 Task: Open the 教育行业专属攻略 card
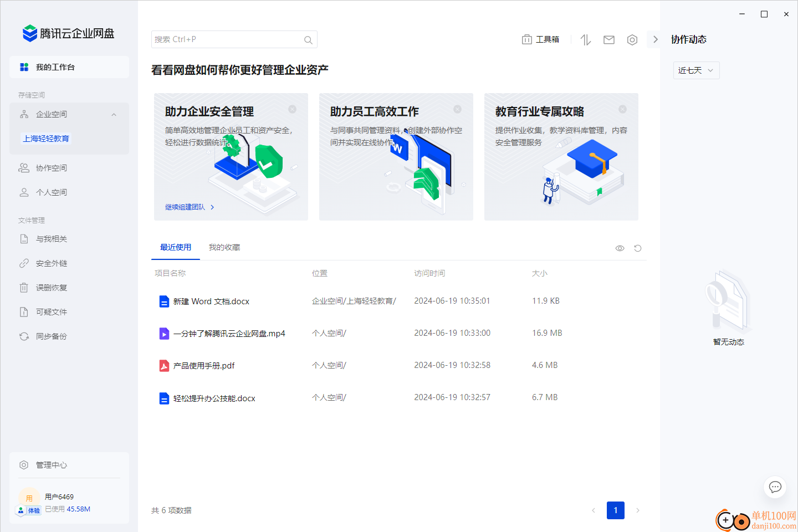(x=561, y=157)
